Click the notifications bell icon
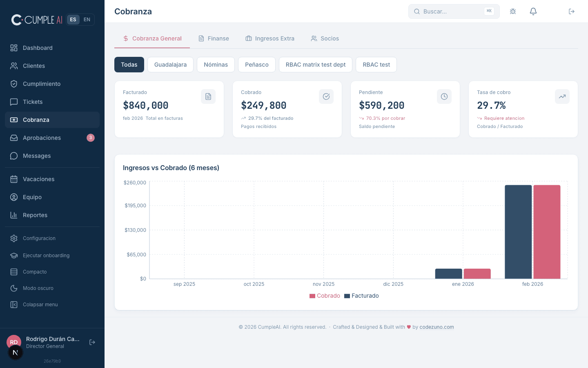The height and width of the screenshot is (368, 588). click(533, 11)
